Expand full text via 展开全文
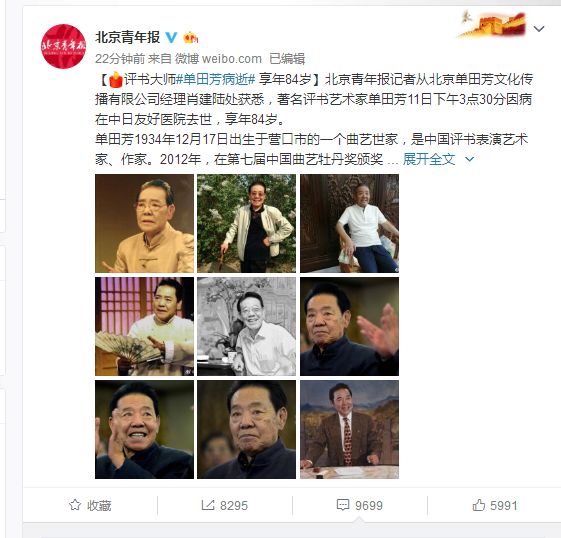 [x=429, y=159]
